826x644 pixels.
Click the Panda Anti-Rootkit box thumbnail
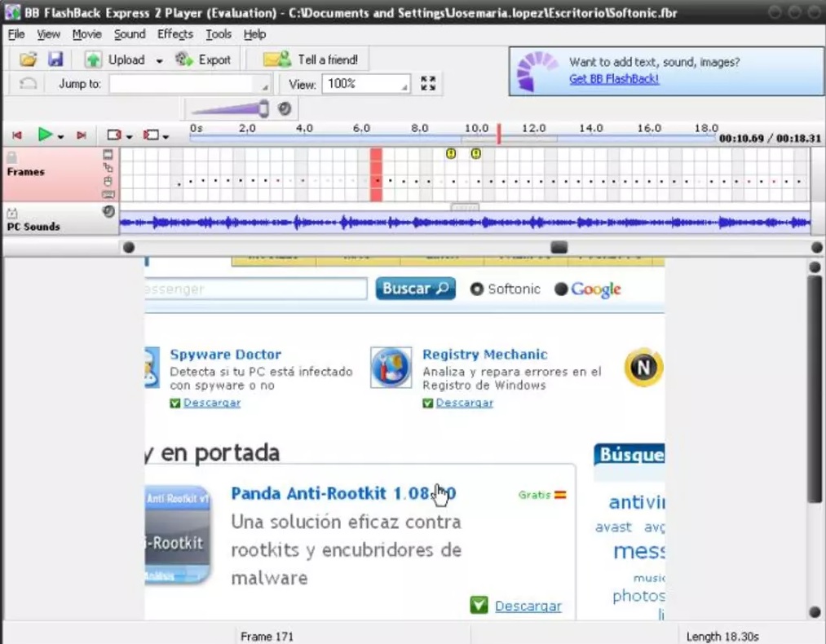pos(178,535)
